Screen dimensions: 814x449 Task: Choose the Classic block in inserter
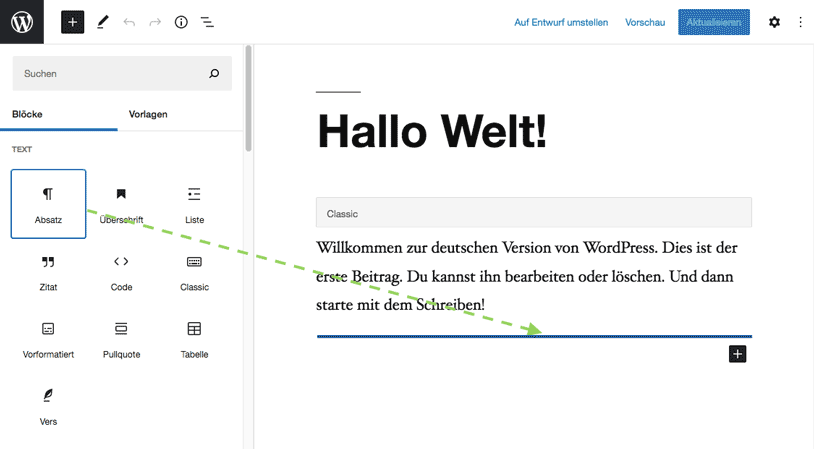[194, 271]
